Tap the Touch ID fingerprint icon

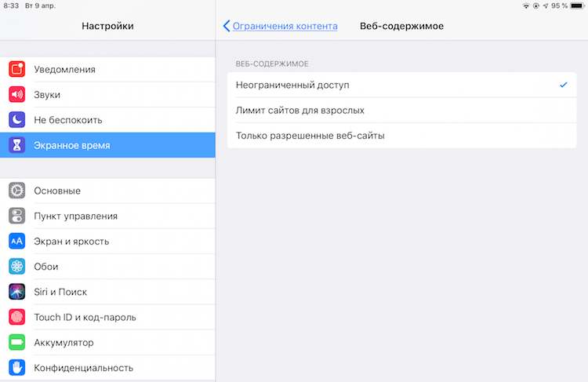coord(17,317)
